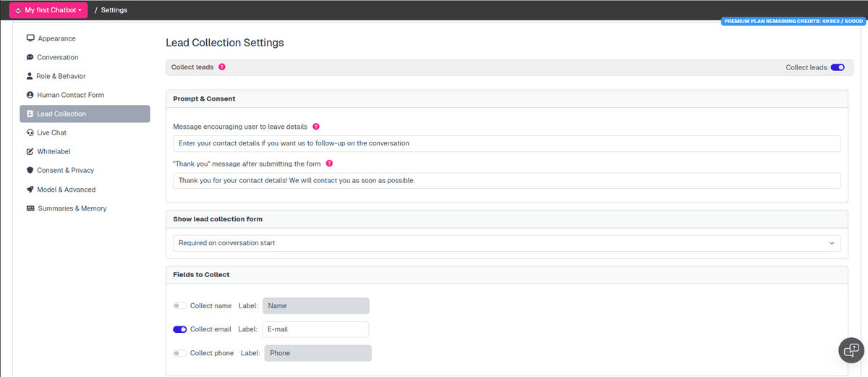This screenshot has width=868, height=377.
Task: Click the Model & Advanced rocket icon
Action: pos(30,190)
